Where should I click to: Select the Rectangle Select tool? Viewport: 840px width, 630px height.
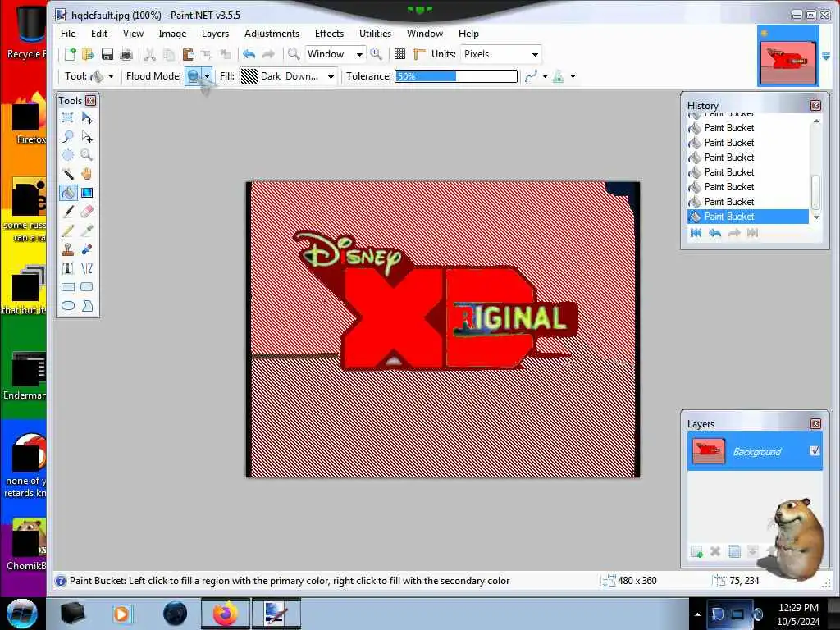point(68,117)
